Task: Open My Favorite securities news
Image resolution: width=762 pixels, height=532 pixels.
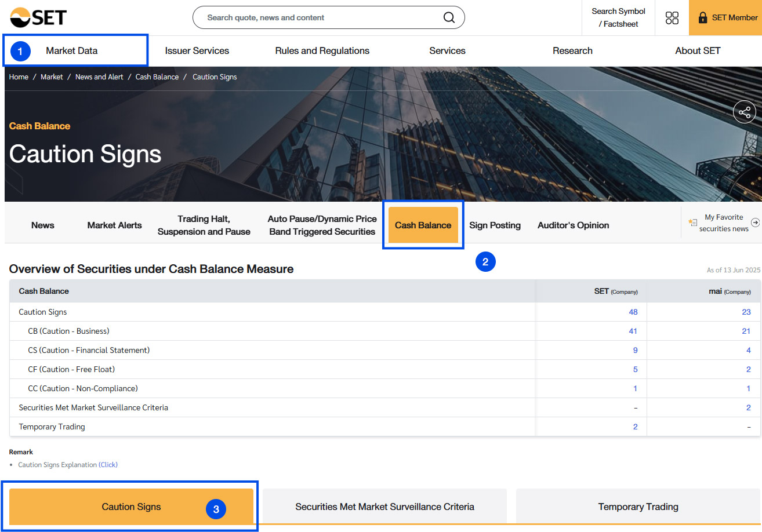Action: [724, 223]
